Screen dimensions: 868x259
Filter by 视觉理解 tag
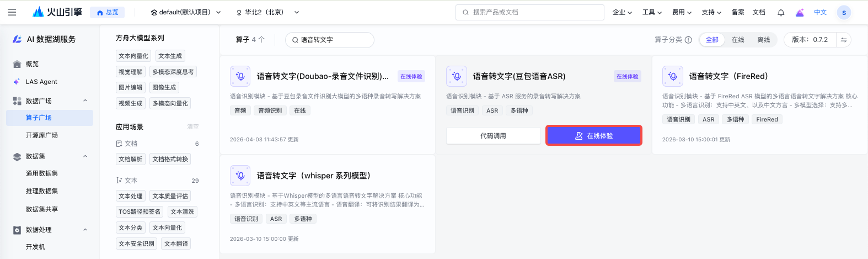point(130,72)
